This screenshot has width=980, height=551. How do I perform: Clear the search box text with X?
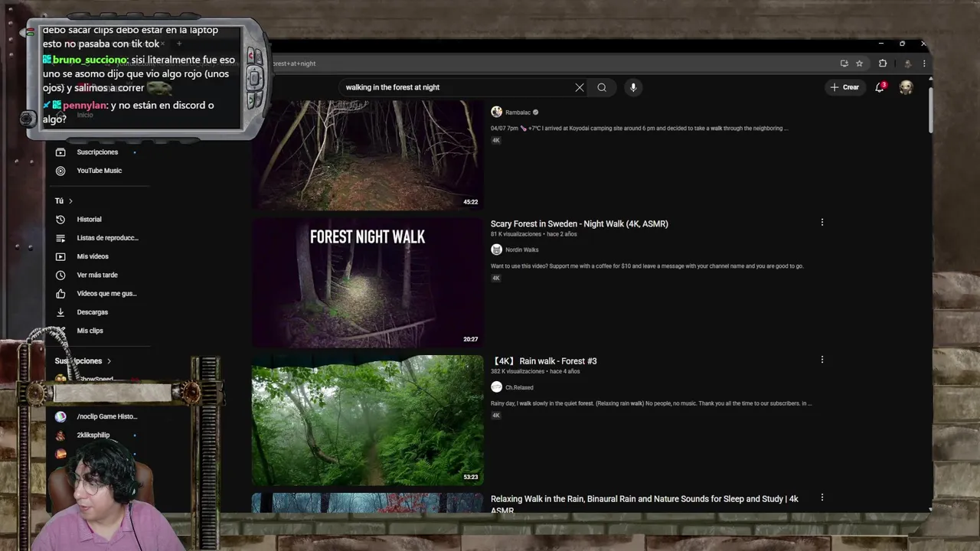[x=580, y=87]
